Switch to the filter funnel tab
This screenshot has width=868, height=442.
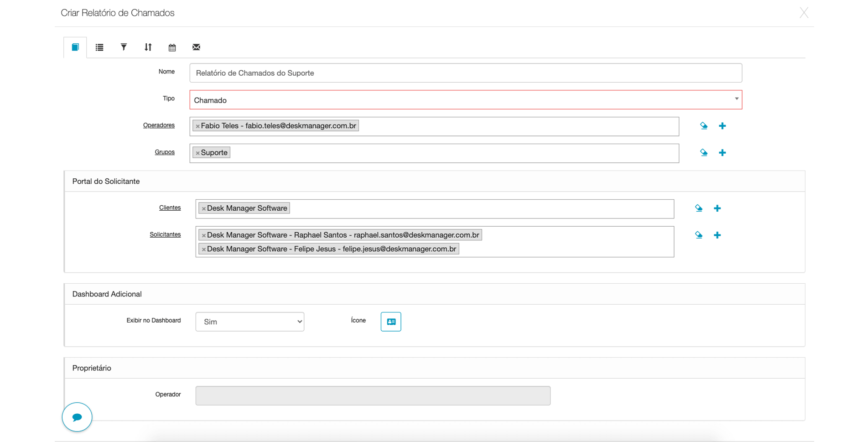124,47
